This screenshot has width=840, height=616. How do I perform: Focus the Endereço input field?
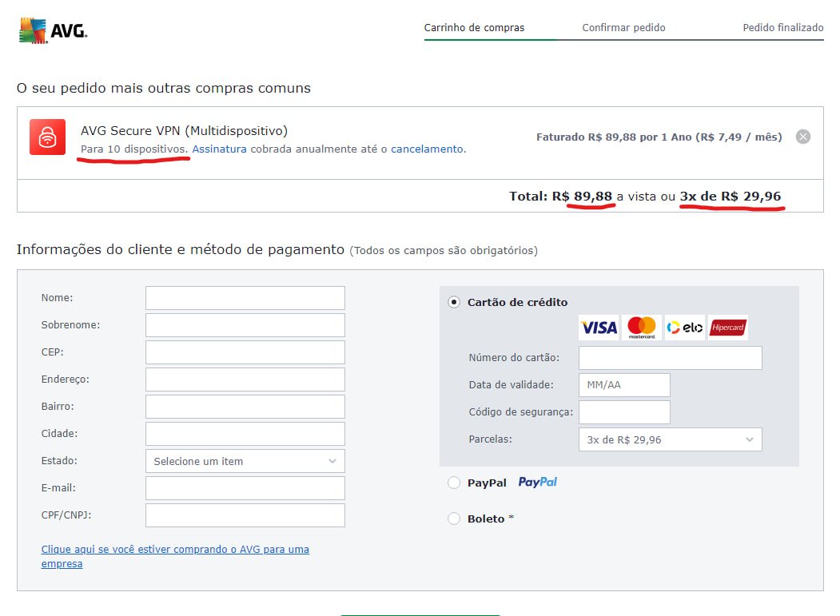(x=245, y=380)
